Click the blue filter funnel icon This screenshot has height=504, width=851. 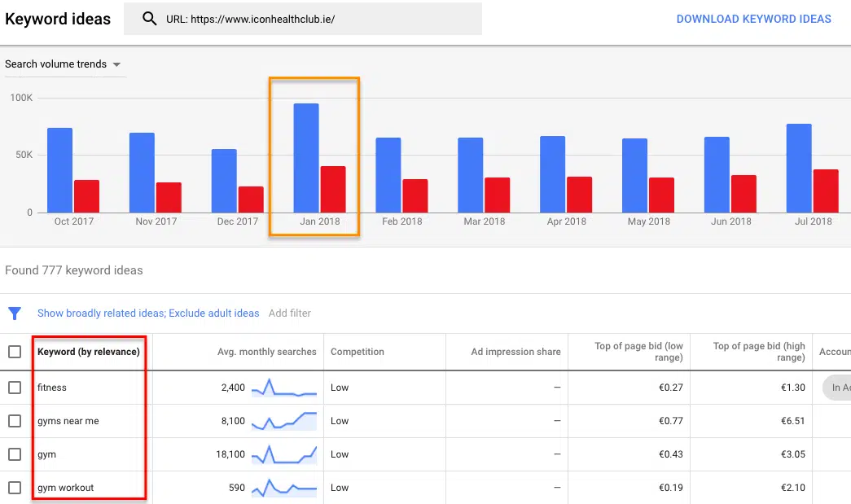15,313
